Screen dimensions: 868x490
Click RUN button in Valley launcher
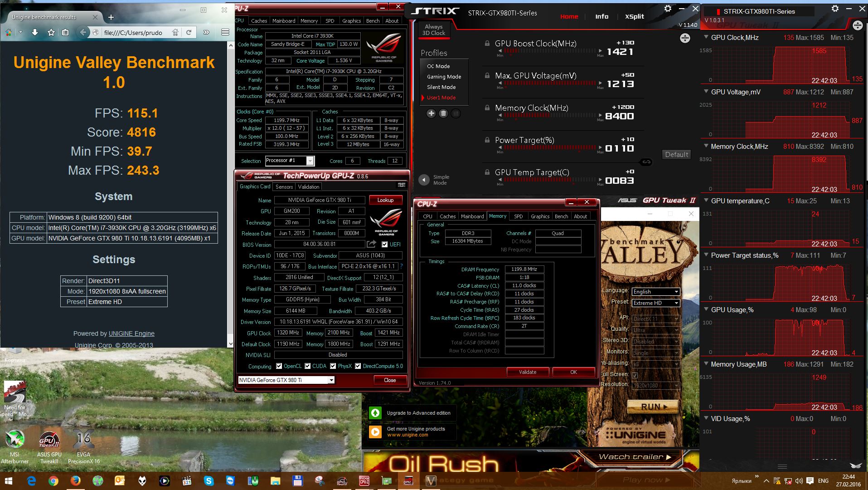[x=653, y=407]
